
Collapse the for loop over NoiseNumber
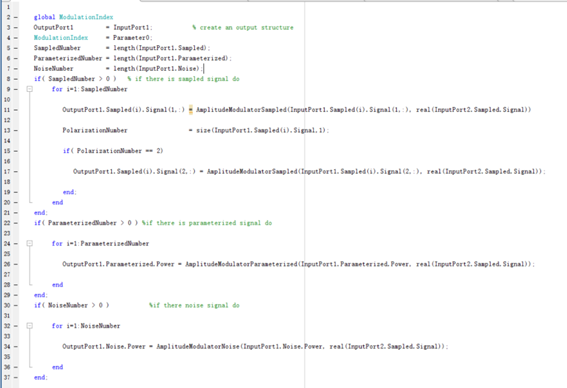[30, 326]
